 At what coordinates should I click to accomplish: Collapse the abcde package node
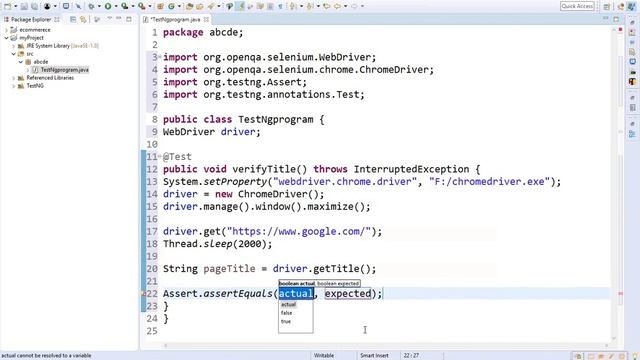point(20,62)
